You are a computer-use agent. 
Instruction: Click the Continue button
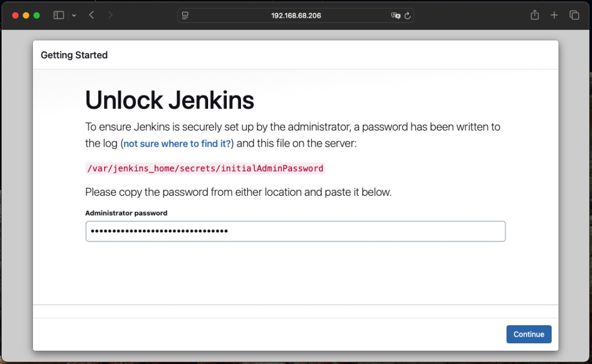point(528,334)
